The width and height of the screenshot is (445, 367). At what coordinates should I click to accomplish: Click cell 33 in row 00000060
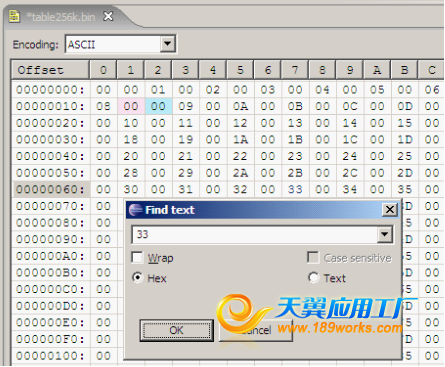coord(295,189)
